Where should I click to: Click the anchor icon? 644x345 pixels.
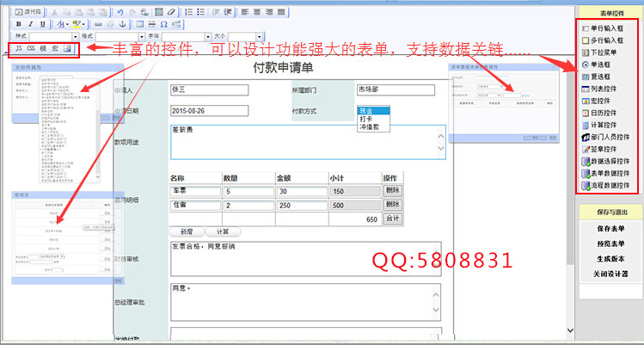122,24
